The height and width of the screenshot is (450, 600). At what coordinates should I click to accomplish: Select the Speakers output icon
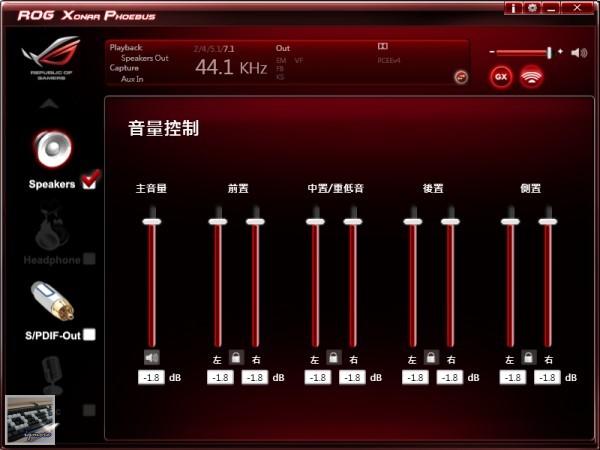pyautogui.click(x=52, y=150)
